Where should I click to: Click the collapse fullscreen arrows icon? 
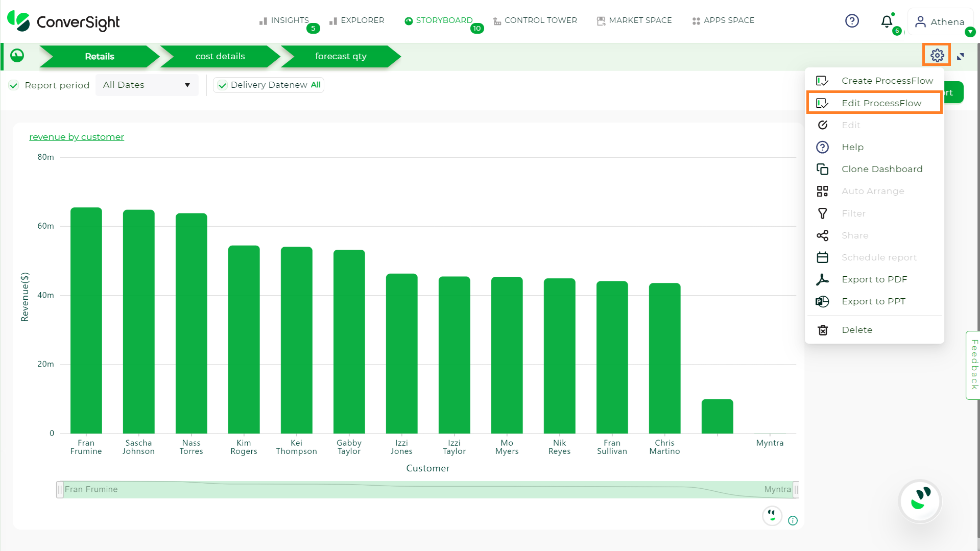point(961,56)
